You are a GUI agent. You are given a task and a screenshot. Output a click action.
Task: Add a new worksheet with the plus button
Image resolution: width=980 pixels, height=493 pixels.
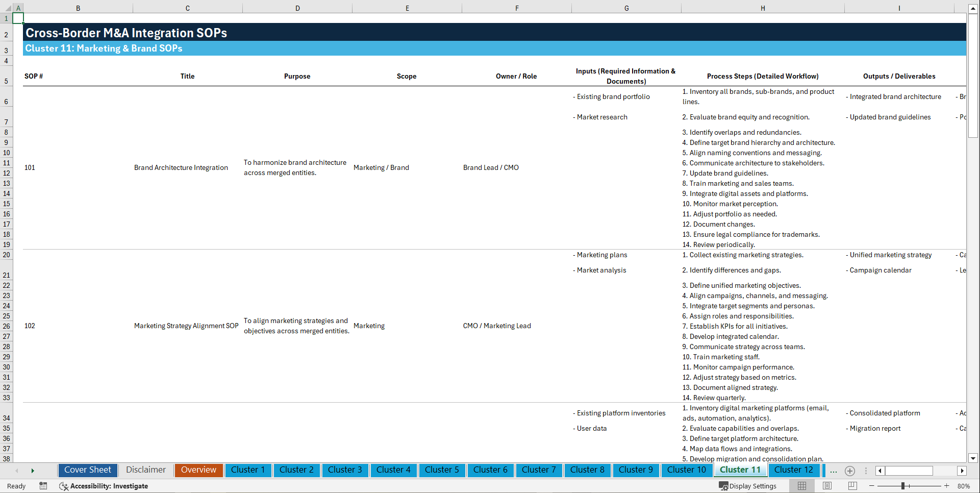tap(849, 471)
